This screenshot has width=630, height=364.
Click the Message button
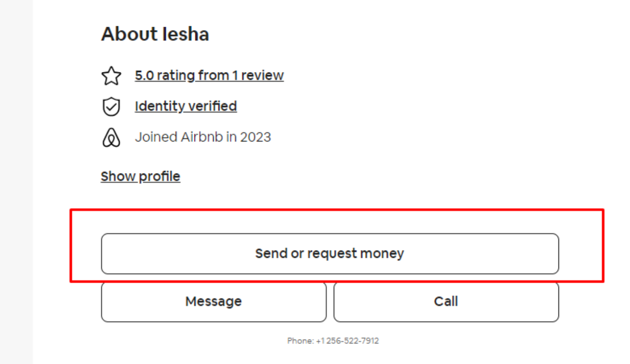[x=213, y=302]
